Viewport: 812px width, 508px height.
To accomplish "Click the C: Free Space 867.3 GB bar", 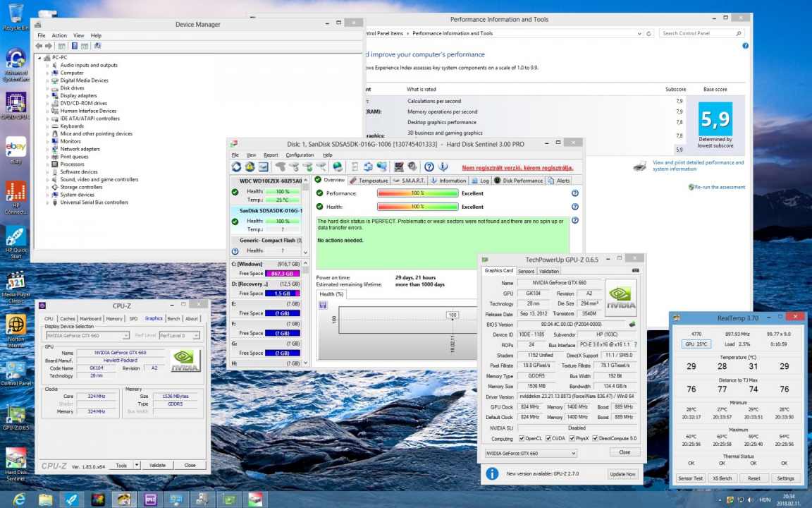I will 282,274.
